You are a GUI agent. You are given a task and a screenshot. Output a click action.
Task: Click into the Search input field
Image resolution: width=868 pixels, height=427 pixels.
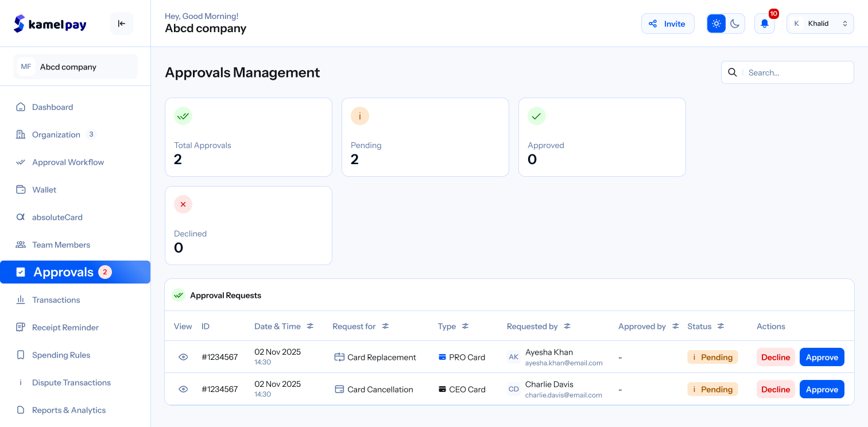point(797,72)
